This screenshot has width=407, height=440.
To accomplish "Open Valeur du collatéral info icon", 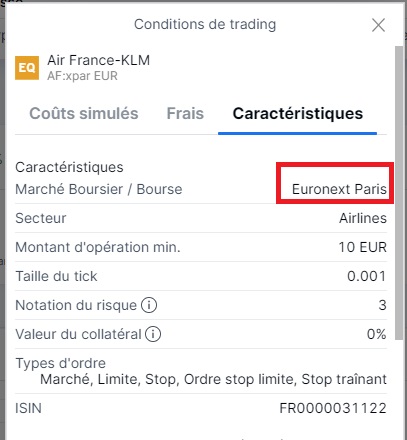I will pos(153,334).
